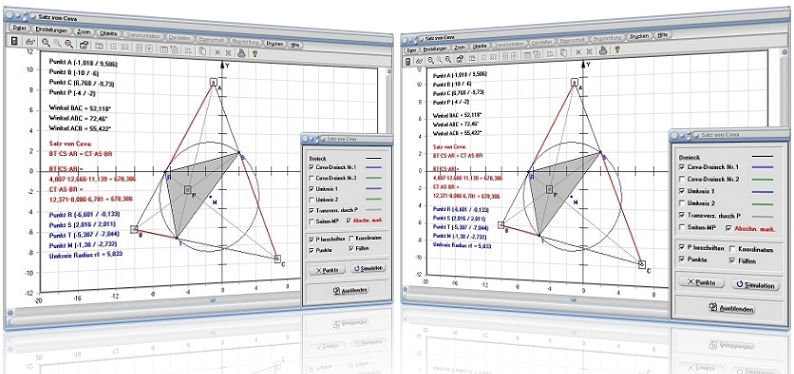Click the first X delete icon in right window
Image resolution: width=794 pixels, height=374 pixels.
(x=577, y=52)
